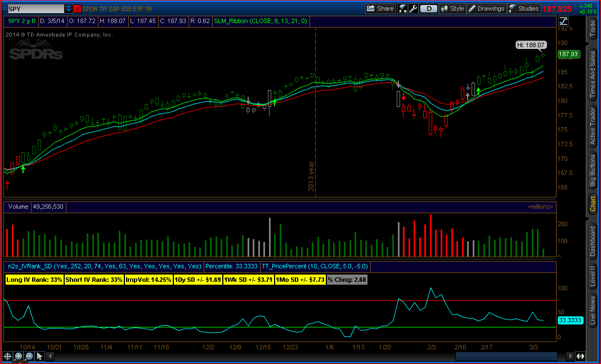Select the crosshair pan tool
The image size is (601, 364).
click(7, 356)
